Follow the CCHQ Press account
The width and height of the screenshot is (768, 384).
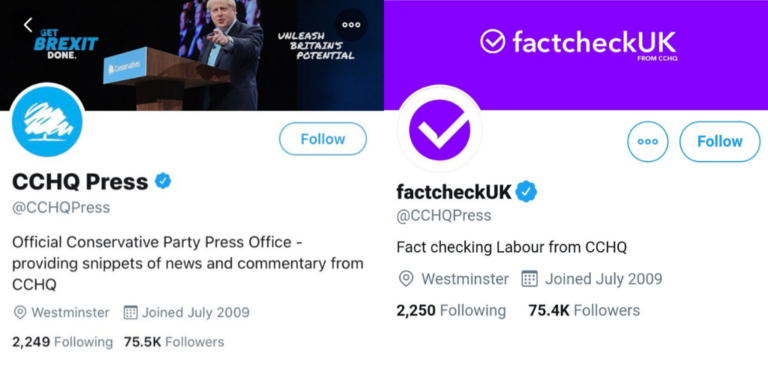tap(323, 139)
